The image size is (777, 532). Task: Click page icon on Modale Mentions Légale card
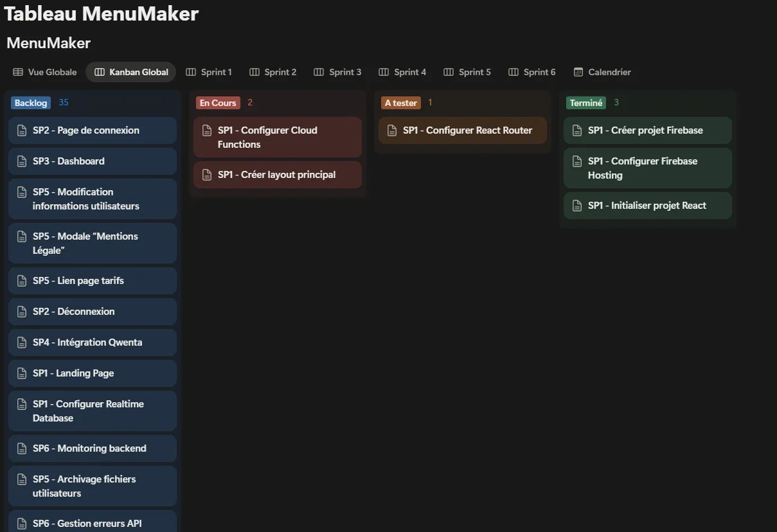point(22,236)
